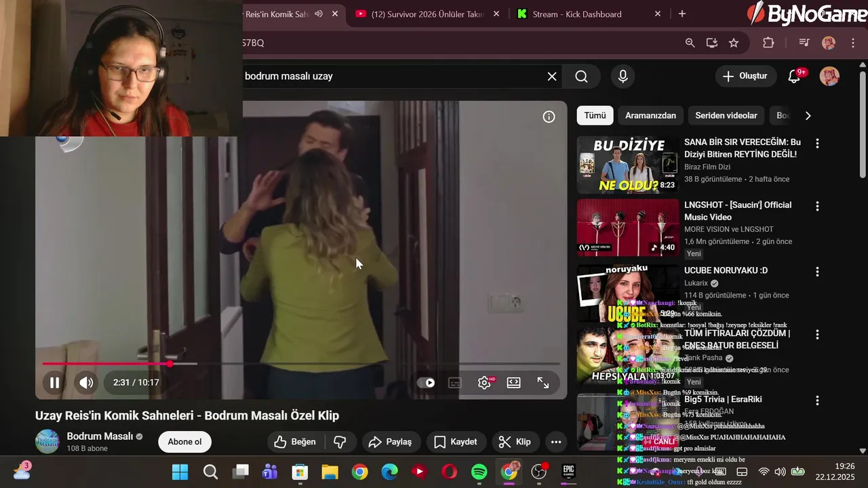Enter fullscreen mode on the video
868x488 pixels.
(x=543, y=383)
